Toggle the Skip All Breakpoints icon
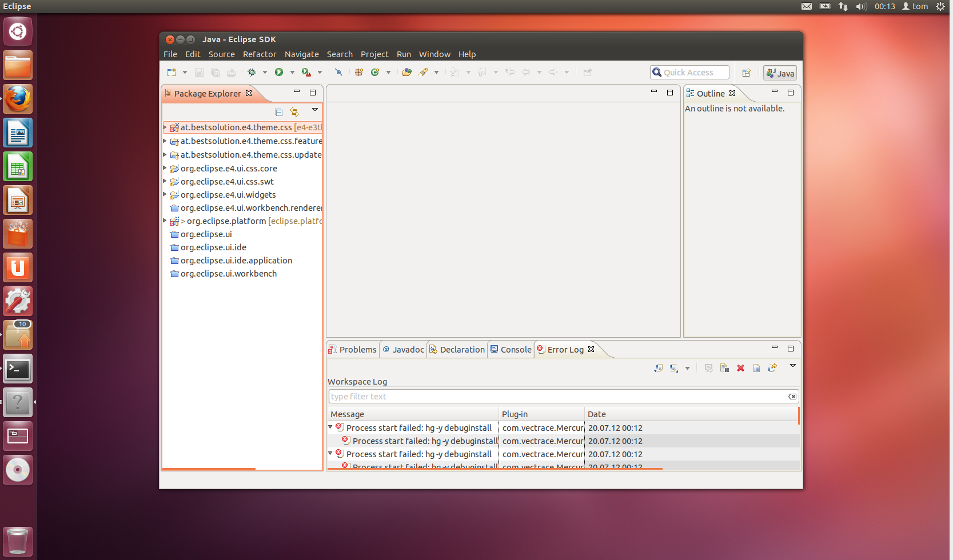Image resolution: width=953 pixels, height=560 pixels. tap(338, 72)
